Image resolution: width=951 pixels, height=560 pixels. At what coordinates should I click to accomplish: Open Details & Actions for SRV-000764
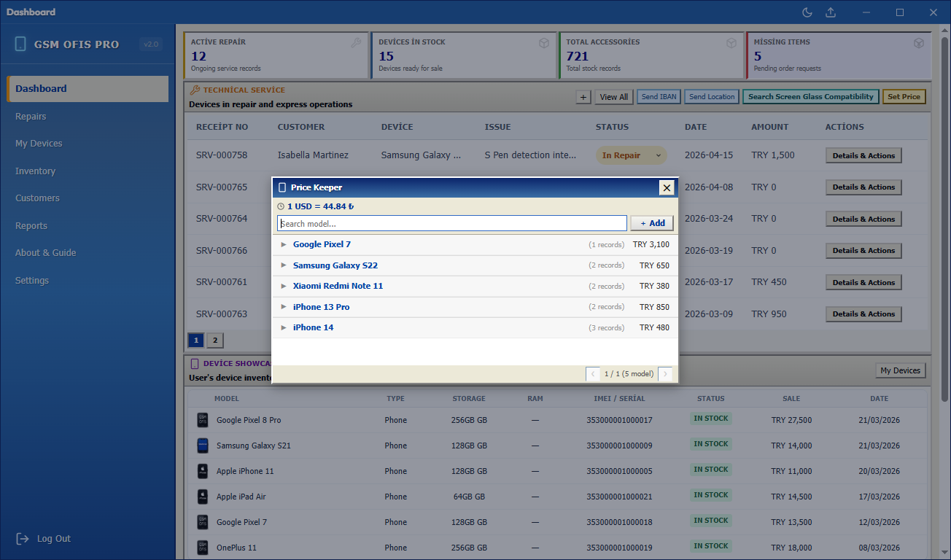pyautogui.click(x=863, y=219)
